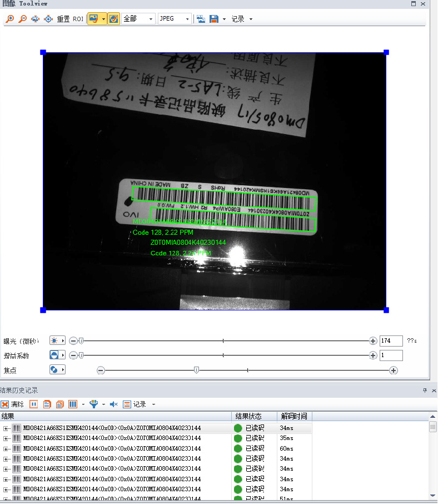438x504 pixels.
Task: Click the save image floppy icon
Action: (x=214, y=19)
